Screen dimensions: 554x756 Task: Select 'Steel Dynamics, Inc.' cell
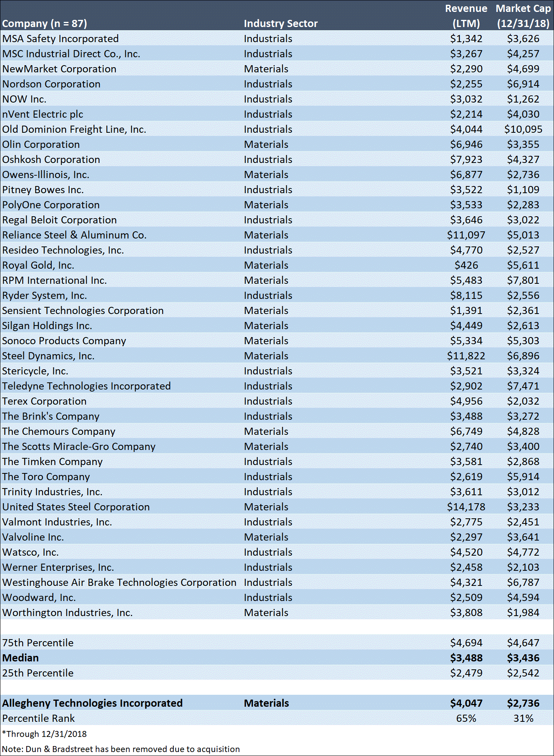click(48, 356)
